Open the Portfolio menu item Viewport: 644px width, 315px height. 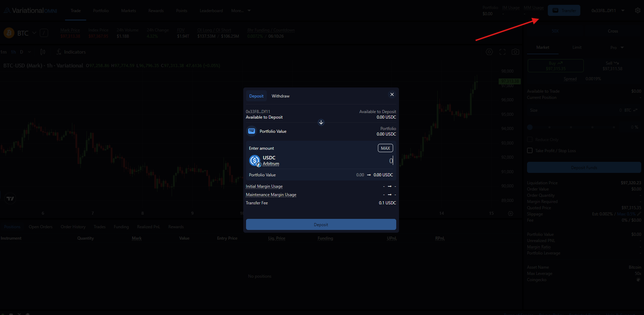[101, 11]
